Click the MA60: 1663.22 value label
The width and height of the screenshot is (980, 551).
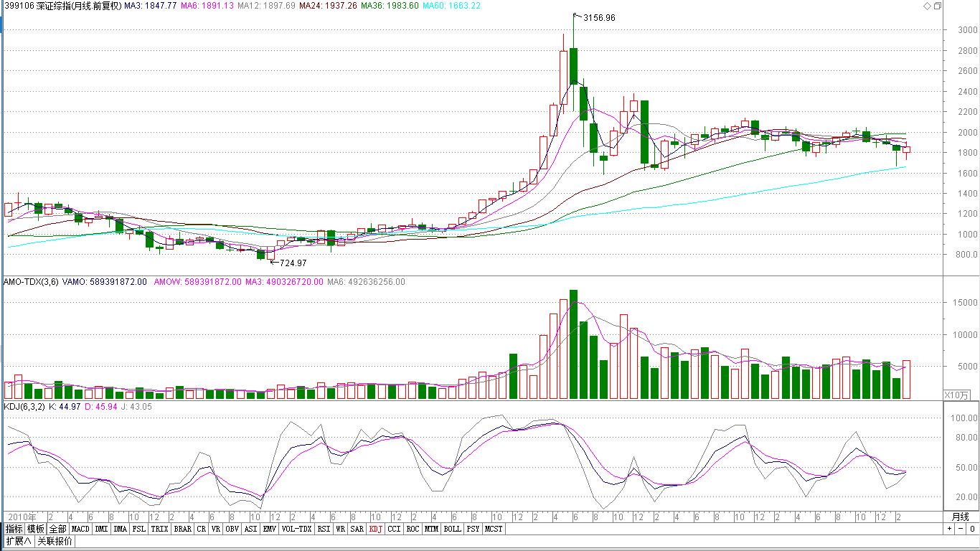click(x=451, y=6)
